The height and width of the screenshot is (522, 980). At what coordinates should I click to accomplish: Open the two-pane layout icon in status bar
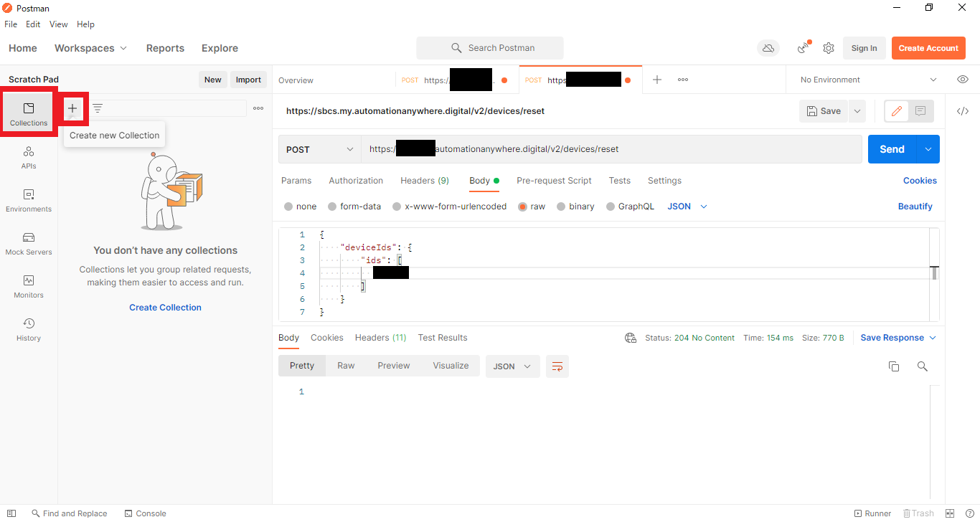[951, 513]
